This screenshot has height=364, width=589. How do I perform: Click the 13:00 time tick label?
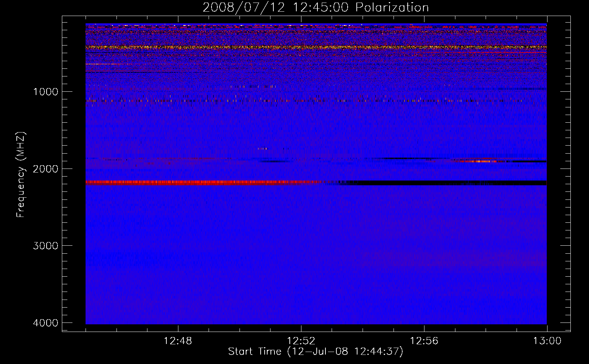[x=547, y=341]
